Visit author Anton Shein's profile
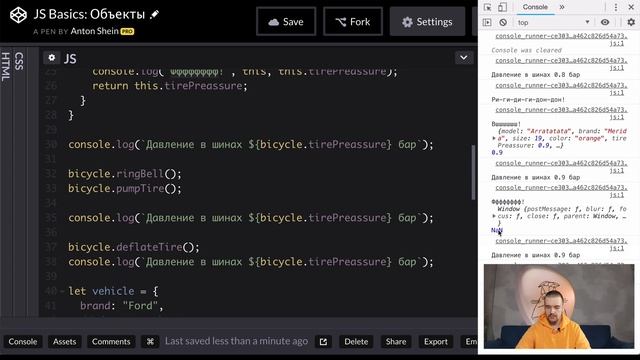Image resolution: width=640 pixels, height=360 pixels. (x=94, y=31)
